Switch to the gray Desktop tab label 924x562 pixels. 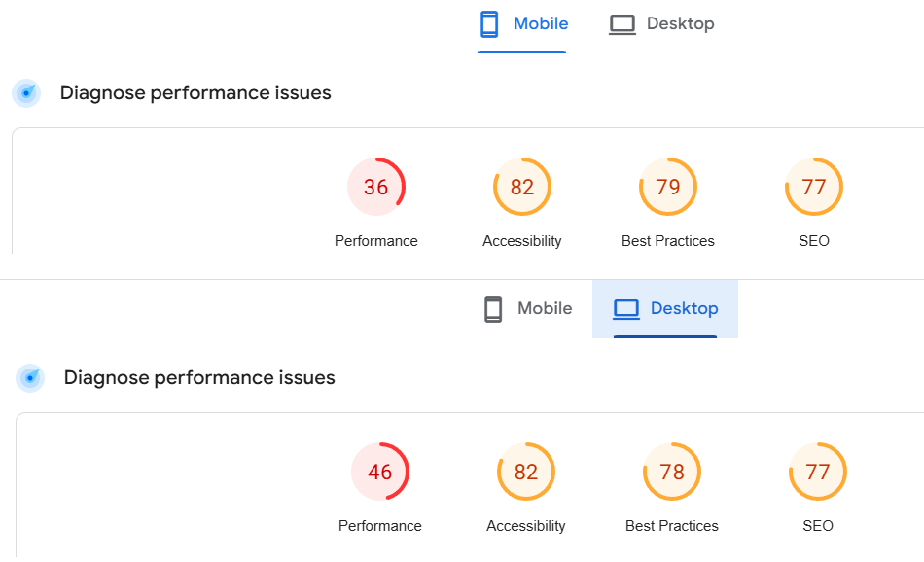(680, 24)
